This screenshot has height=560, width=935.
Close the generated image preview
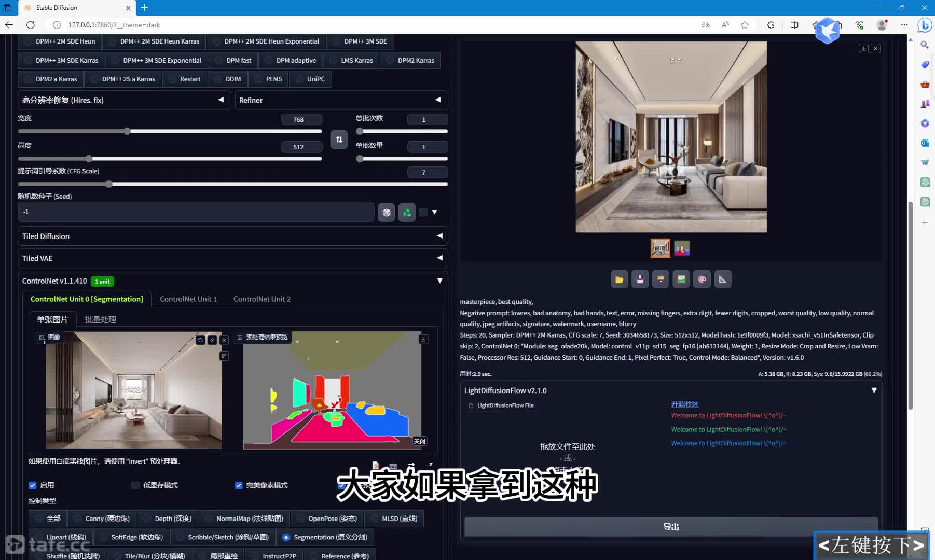point(875,48)
